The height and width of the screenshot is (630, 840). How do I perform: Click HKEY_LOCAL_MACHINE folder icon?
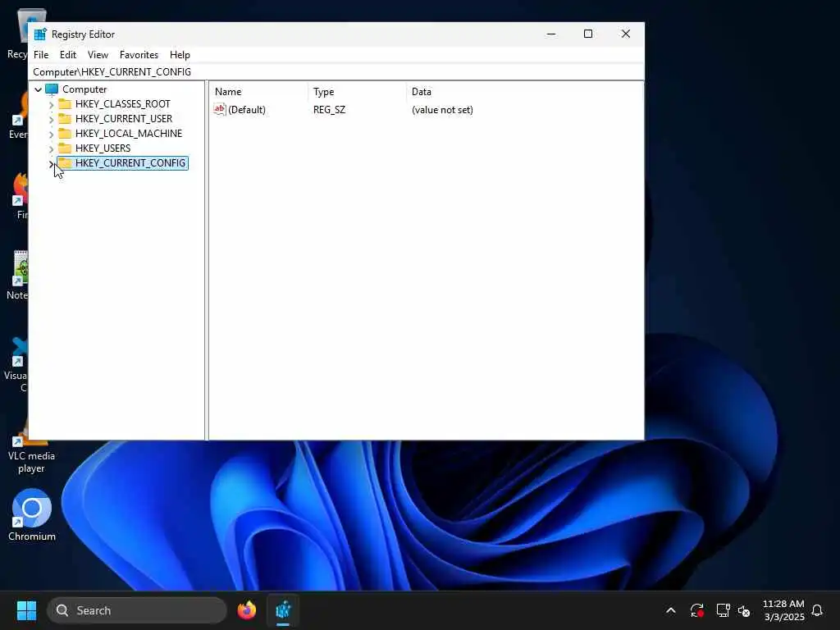point(64,133)
